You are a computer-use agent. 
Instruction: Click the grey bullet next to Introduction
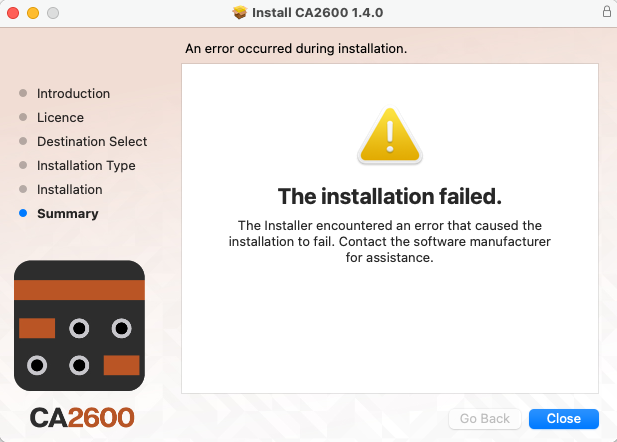(23, 93)
